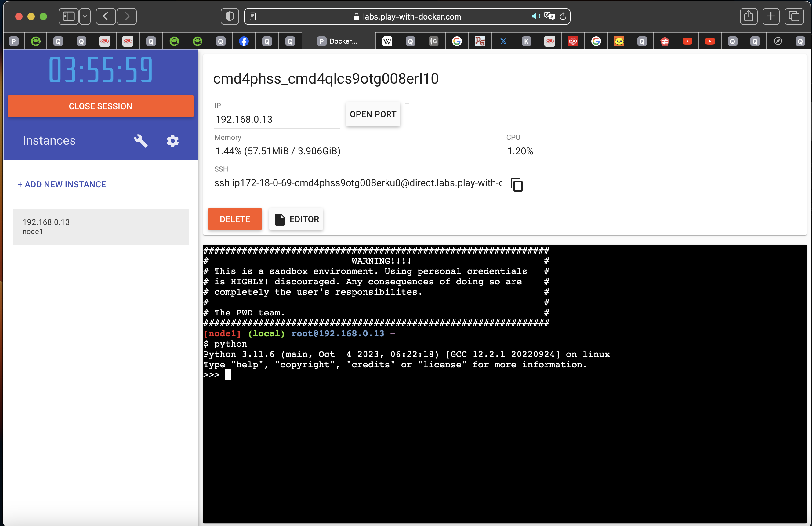Click the Share icon in the browser toolbar
This screenshot has height=526, width=812.
[748, 16]
